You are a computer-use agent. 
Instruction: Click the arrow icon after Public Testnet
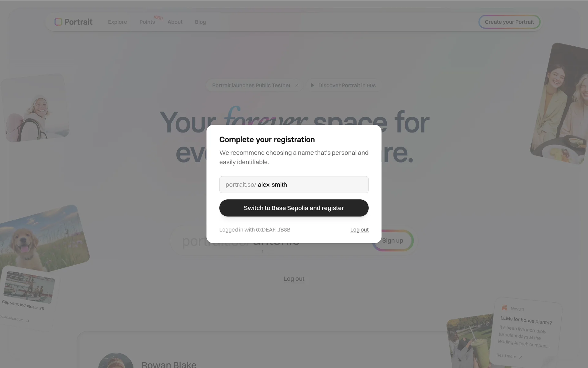point(296,85)
